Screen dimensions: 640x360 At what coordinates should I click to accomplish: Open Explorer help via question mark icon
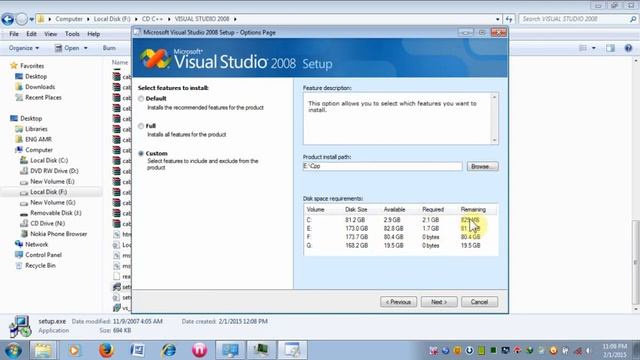click(x=628, y=48)
